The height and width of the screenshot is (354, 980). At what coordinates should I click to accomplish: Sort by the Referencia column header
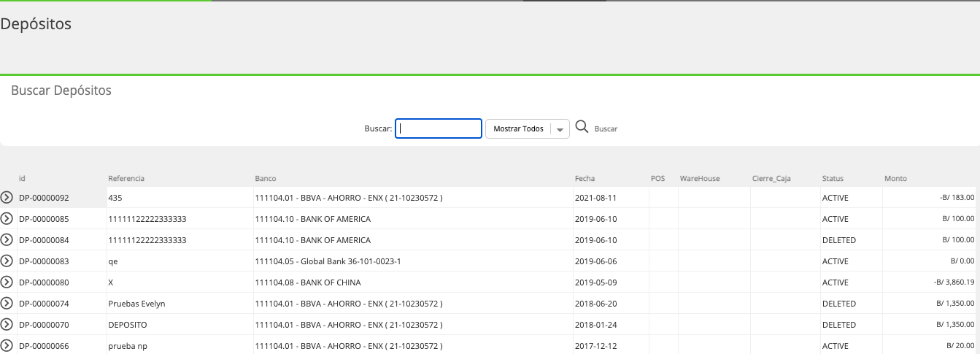click(126, 178)
